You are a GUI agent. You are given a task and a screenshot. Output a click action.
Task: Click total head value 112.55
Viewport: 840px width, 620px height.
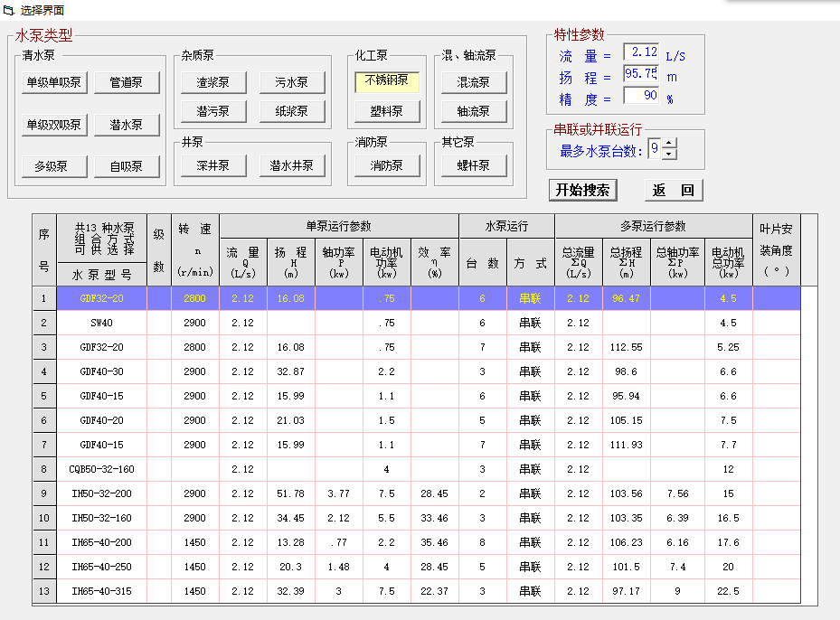click(627, 347)
